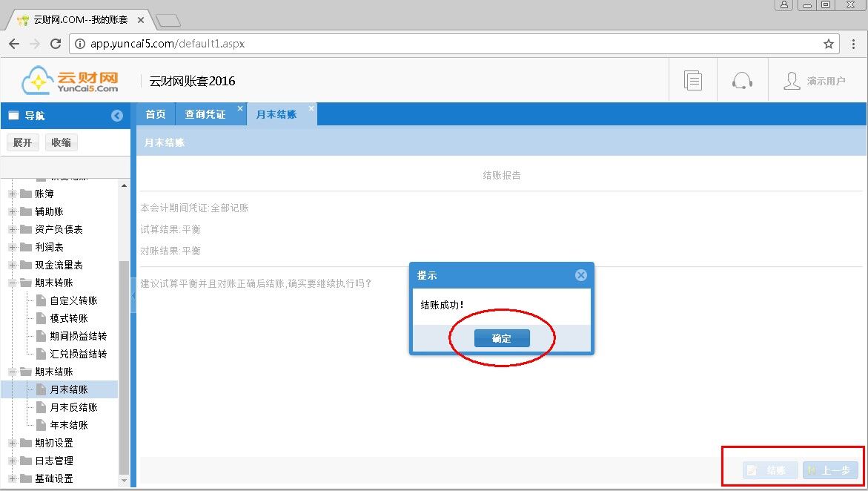Click the 收缩 button in navigation

[62, 142]
